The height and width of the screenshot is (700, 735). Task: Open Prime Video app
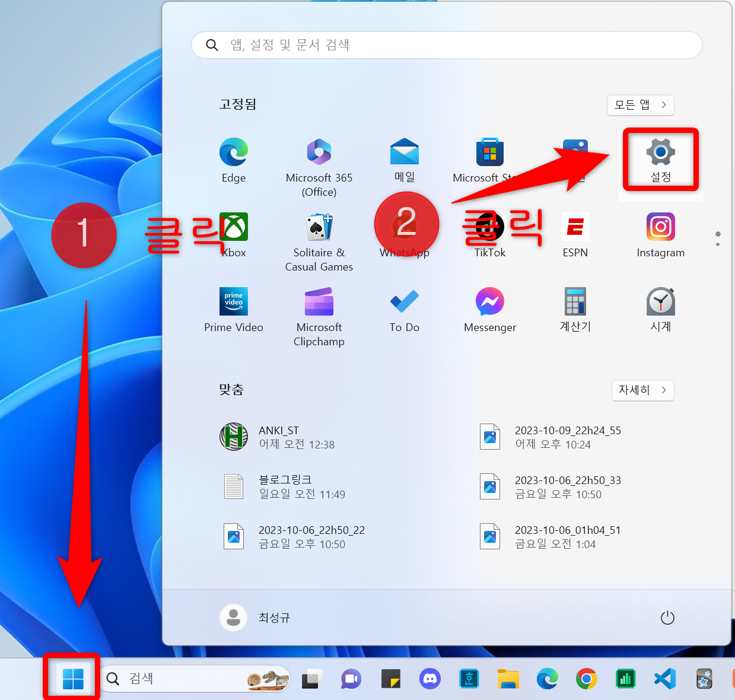coord(234,310)
